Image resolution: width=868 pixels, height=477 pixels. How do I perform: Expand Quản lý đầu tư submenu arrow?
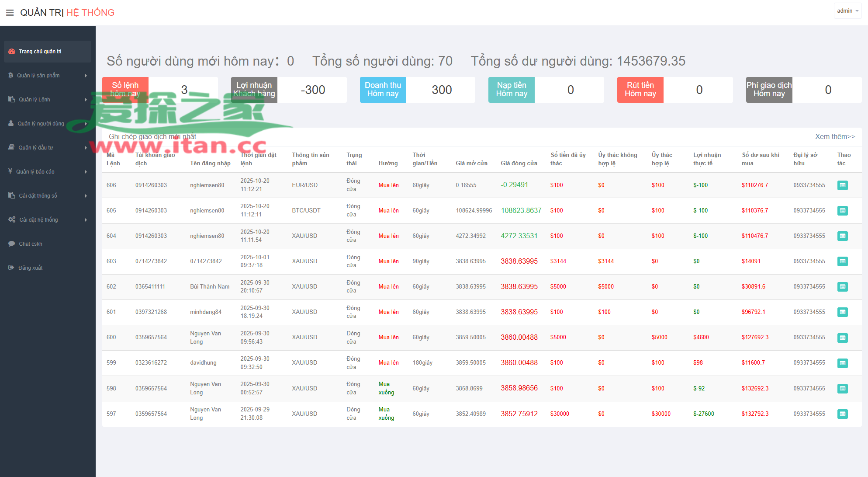tap(86, 148)
